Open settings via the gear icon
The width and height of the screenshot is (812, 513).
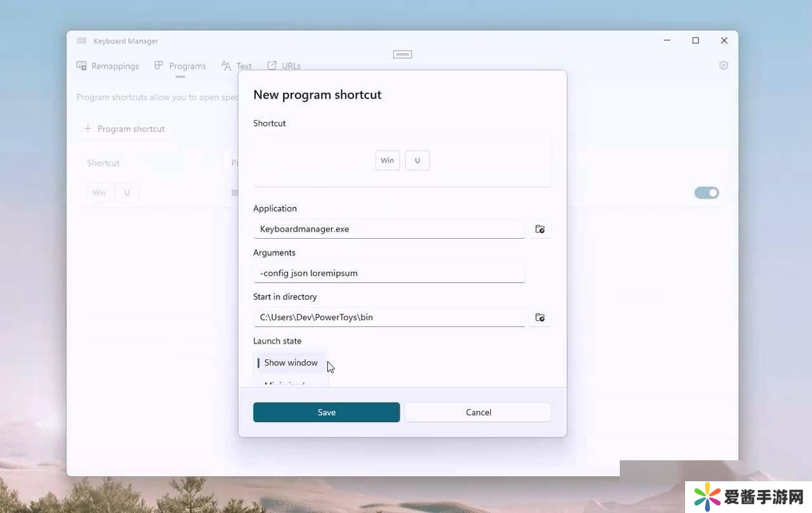(x=723, y=65)
